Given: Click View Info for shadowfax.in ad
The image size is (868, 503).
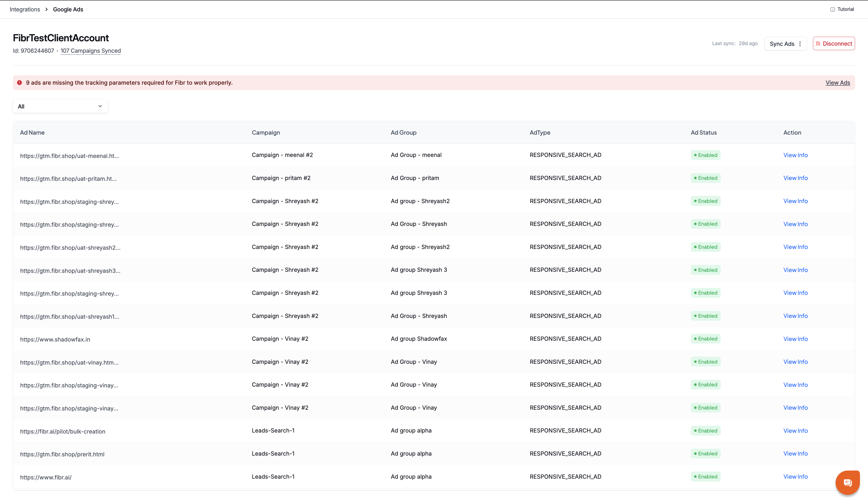Looking at the screenshot, I should [795, 339].
